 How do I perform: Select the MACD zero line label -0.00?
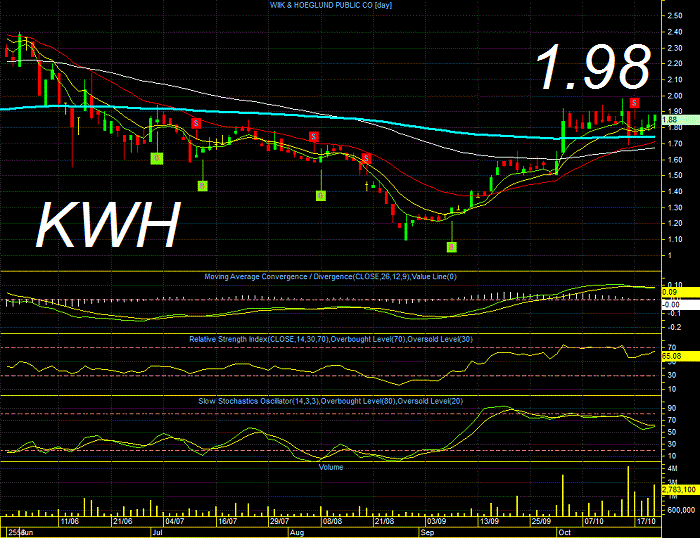[679, 305]
